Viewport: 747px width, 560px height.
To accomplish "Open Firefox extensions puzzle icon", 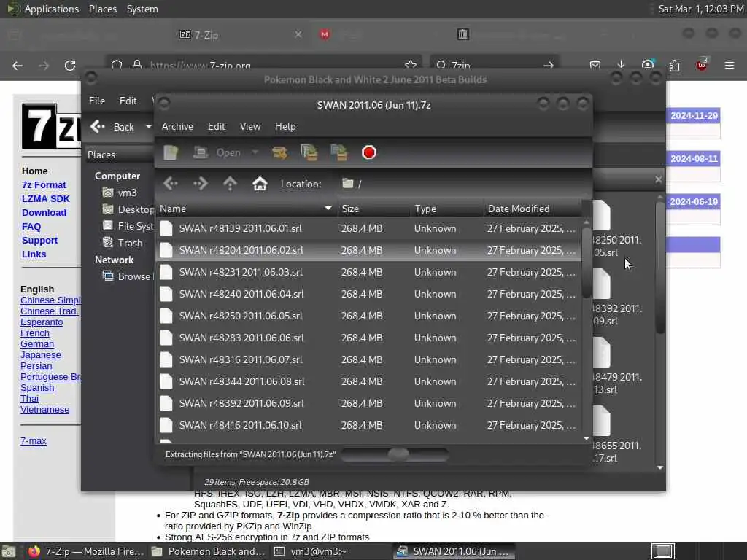I will (674, 65).
